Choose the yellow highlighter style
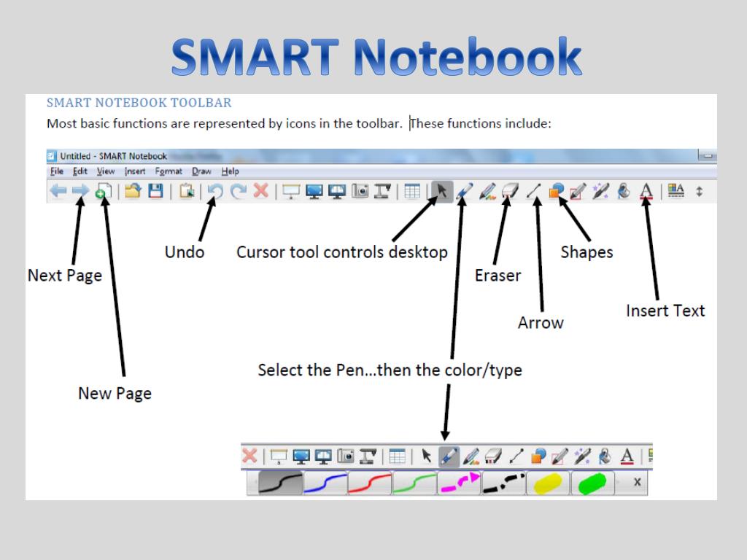The height and width of the screenshot is (560, 747). click(x=548, y=483)
